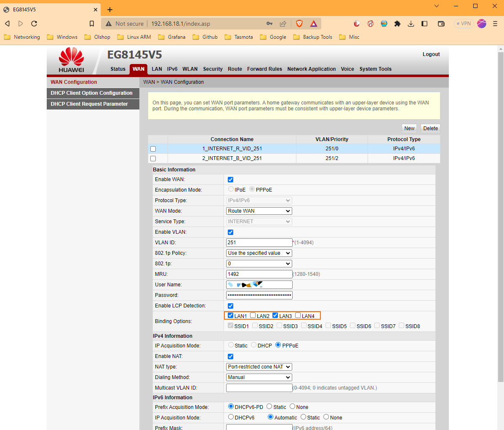Switch to the Security tab
504x430 pixels.
pyautogui.click(x=213, y=69)
